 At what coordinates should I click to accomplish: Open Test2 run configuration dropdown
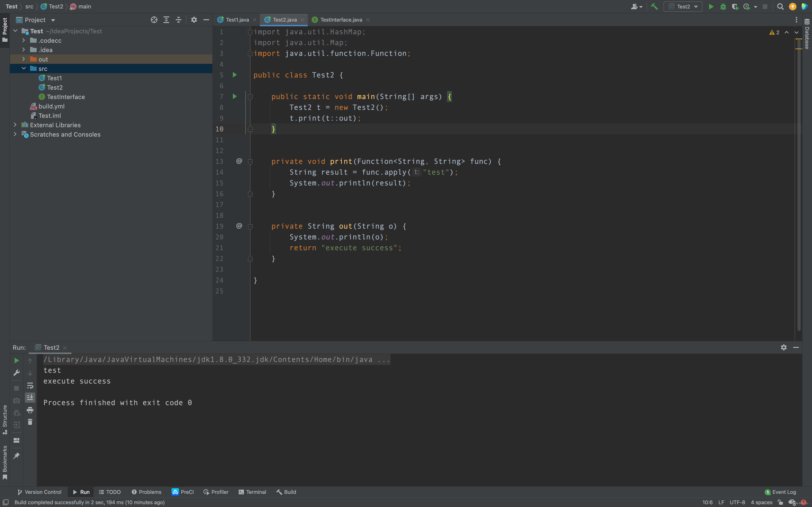coord(683,6)
